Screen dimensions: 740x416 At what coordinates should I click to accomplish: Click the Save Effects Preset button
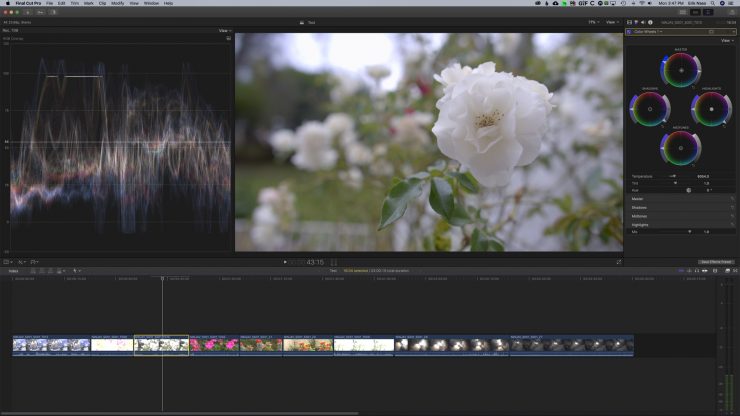(715, 261)
